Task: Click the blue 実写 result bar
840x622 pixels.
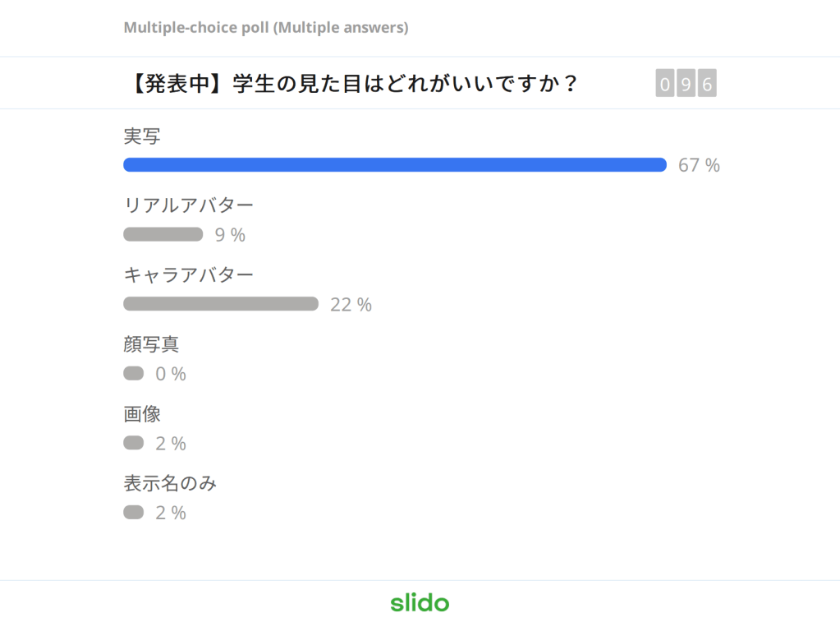Action: 394,165
